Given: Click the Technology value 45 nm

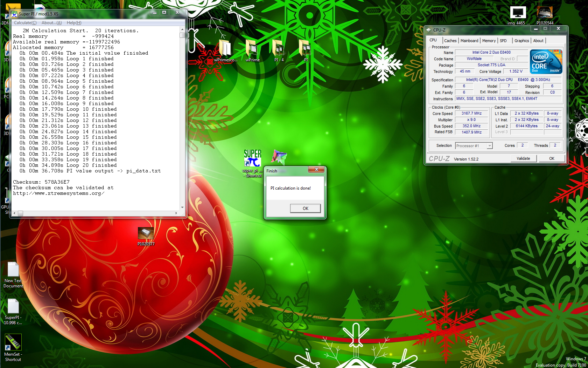Looking at the screenshot, I should coord(465,71).
